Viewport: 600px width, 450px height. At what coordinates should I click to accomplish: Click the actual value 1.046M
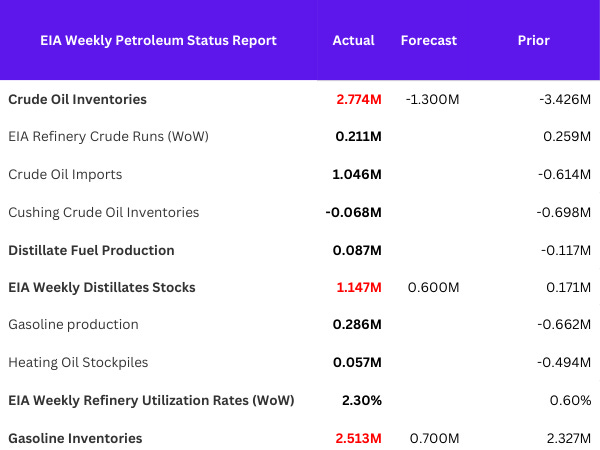(357, 174)
